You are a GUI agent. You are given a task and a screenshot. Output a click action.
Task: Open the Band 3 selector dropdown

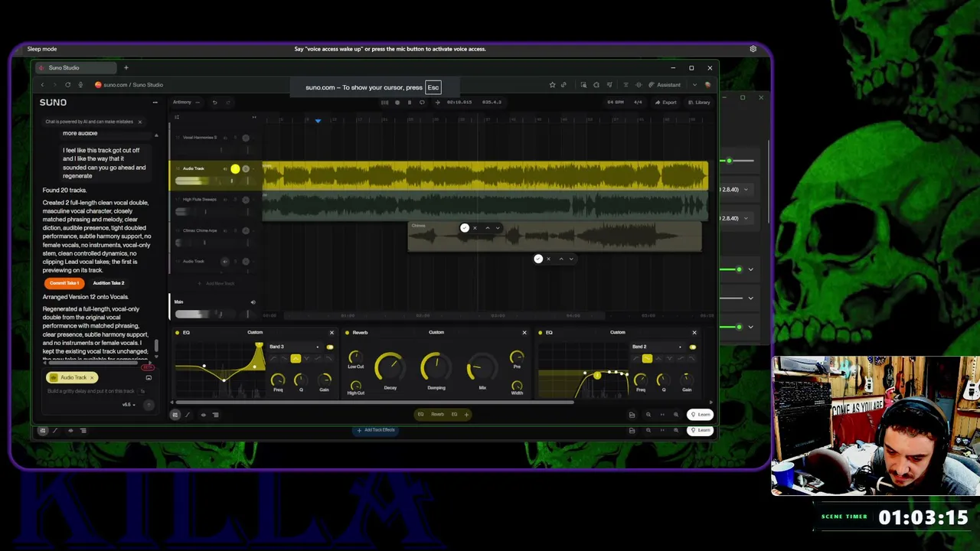point(295,347)
